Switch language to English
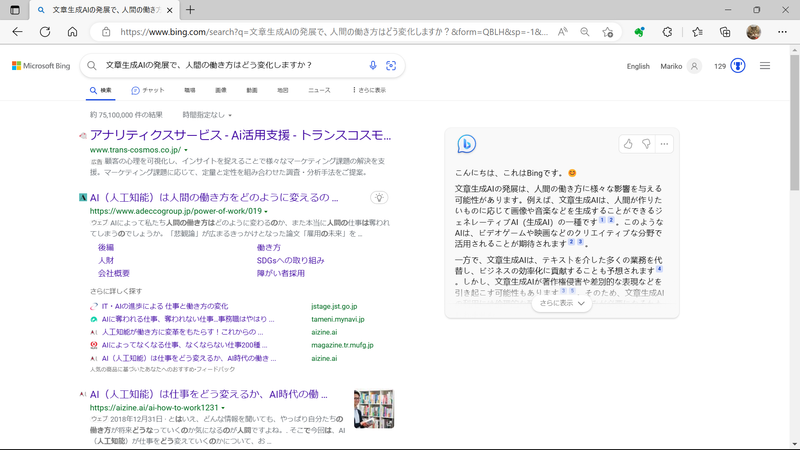The width and height of the screenshot is (800, 450). (x=638, y=66)
